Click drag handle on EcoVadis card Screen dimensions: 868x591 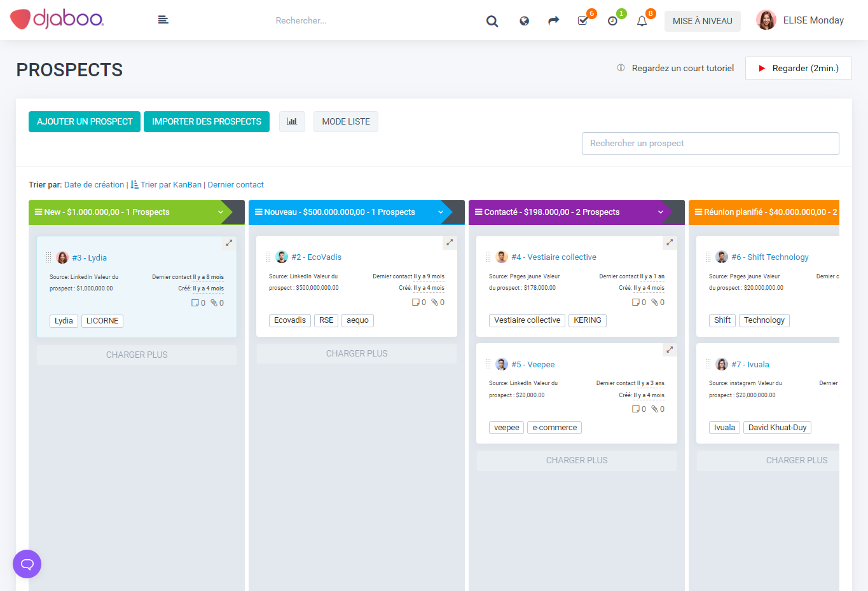(268, 257)
